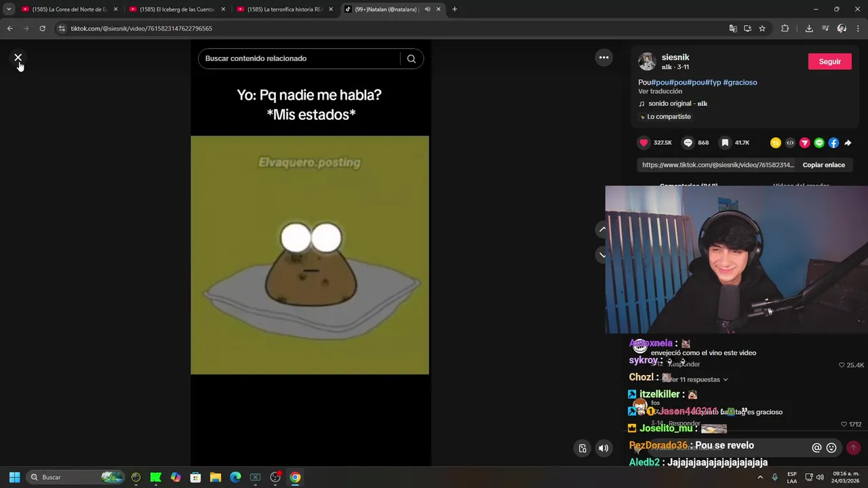868x488 pixels.
Task: Follow siesnik with Seguir button
Action: tap(830, 61)
